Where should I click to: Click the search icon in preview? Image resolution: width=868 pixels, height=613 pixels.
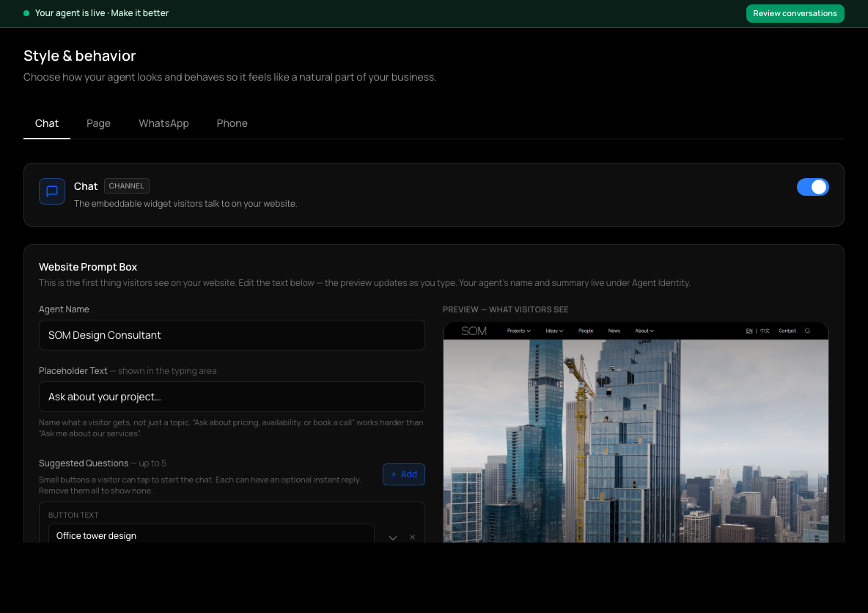pyautogui.click(x=807, y=331)
